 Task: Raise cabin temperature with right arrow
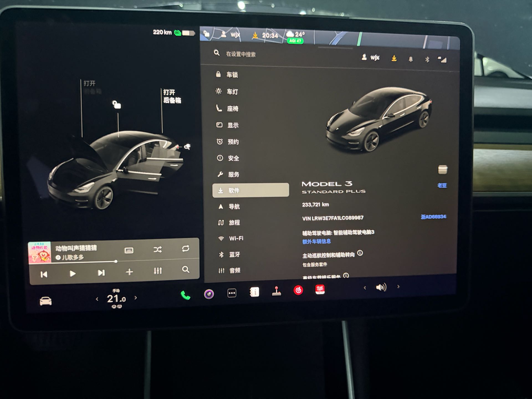click(x=135, y=298)
